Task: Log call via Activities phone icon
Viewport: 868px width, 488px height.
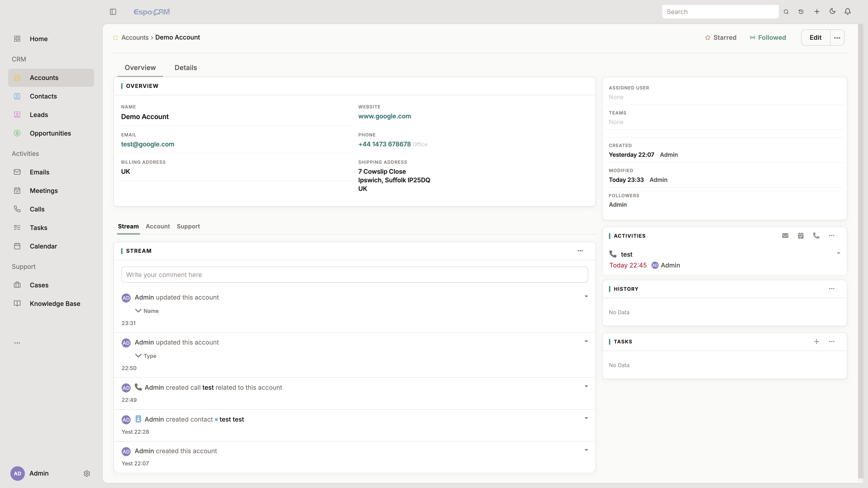Action: pos(816,236)
